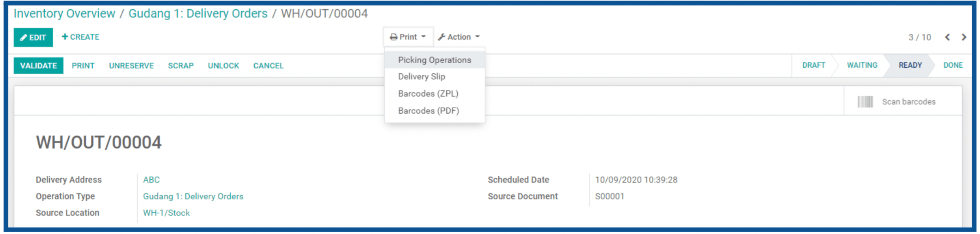Click the plus icon beside Create

(65, 36)
